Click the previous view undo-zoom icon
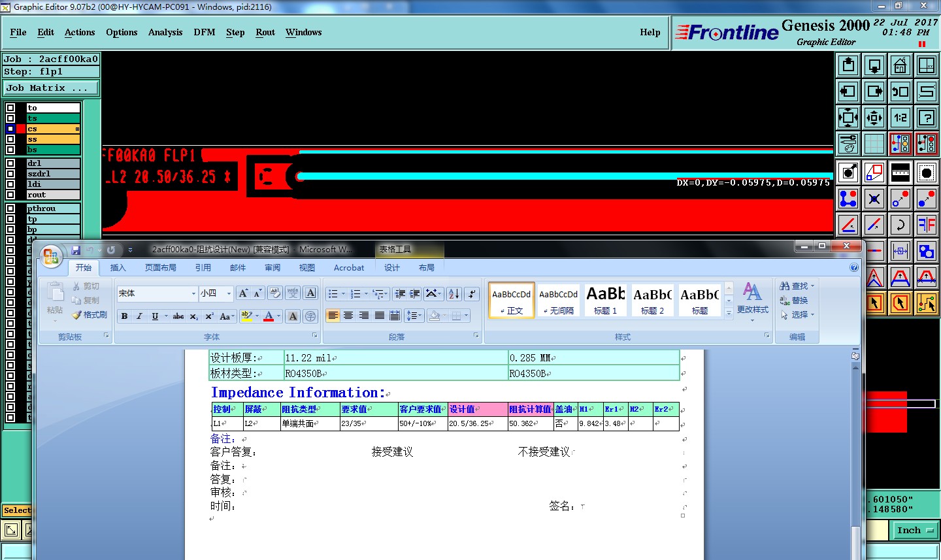 point(900,91)
